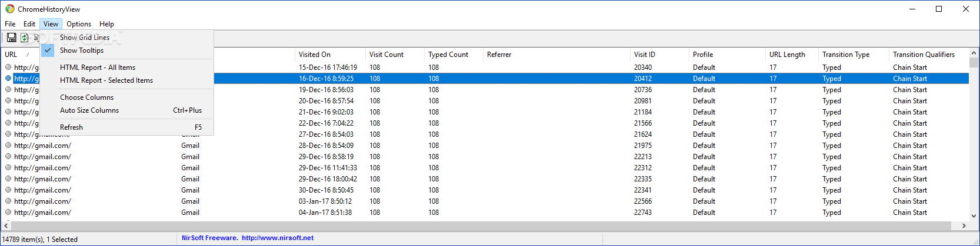Sort by Transition Qualifiers column header
This screenshot has height=246, width=980.
tap(929, 54)
